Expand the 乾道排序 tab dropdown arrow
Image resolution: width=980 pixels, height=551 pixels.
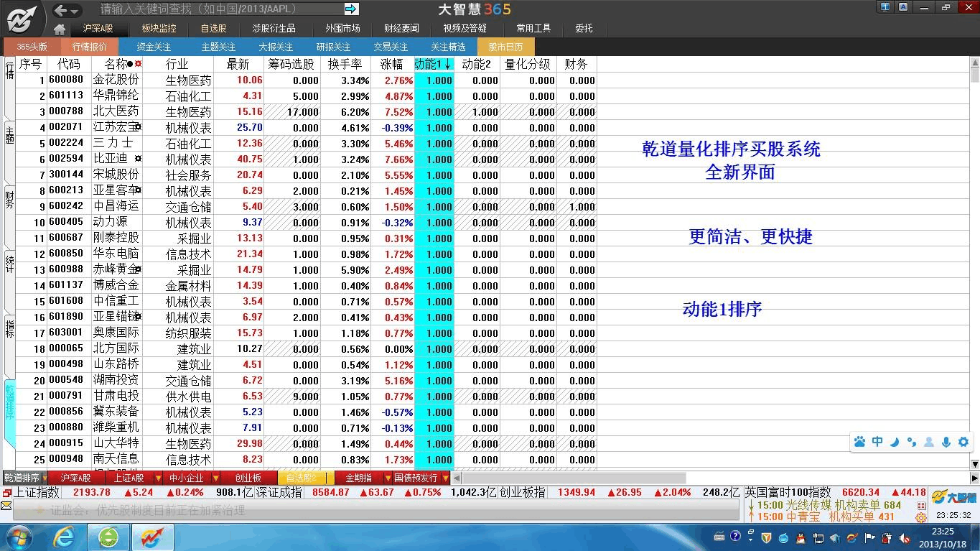tap(45, 478)
